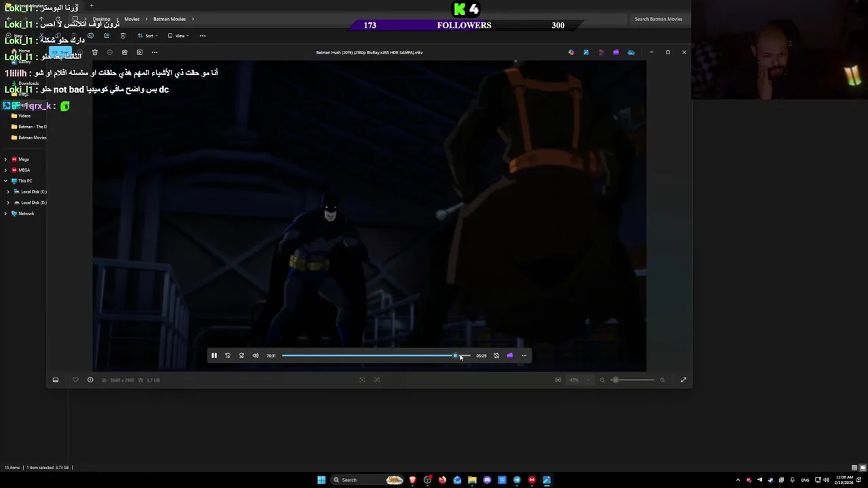Open the Windows Start menu
The image size is (868, 488).
click(x=321, y=480)
